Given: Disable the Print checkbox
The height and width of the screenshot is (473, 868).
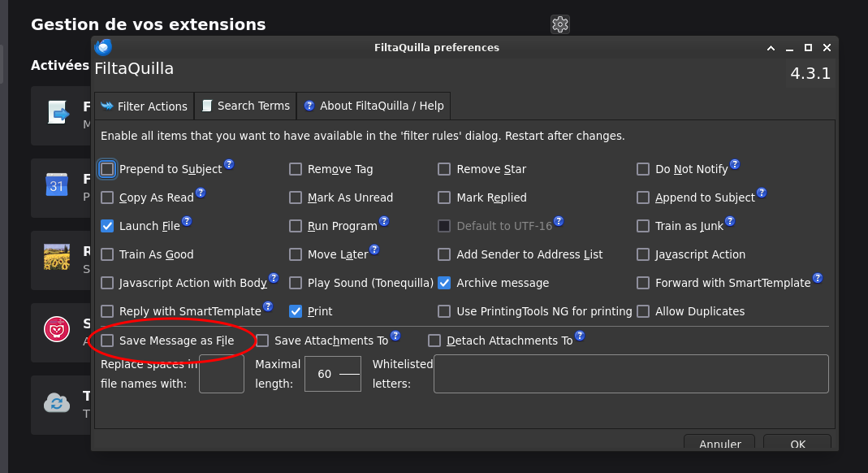Looking at the screenshot, I should point(296,311).
